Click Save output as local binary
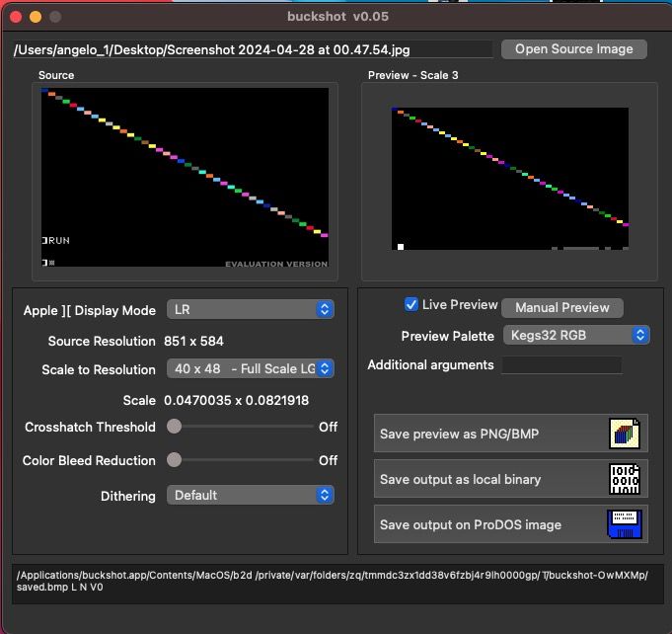The width and height of the screenshot is (672, 634). click(x=511, y=479)
